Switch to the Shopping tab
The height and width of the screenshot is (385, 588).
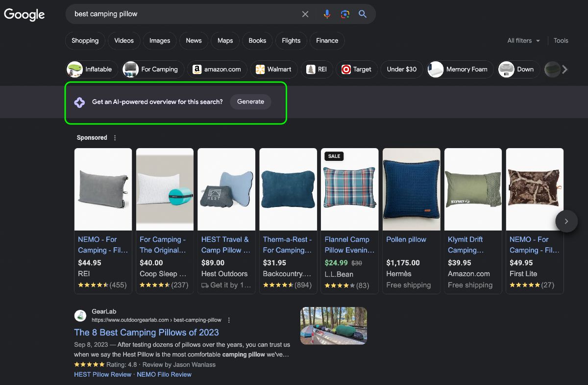pos(85,41)
